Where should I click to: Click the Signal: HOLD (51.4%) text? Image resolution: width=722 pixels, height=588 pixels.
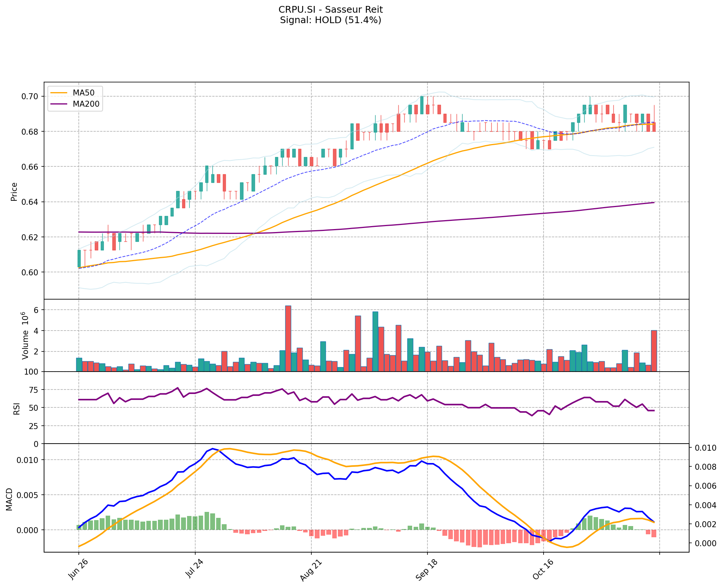click(330, 20)
